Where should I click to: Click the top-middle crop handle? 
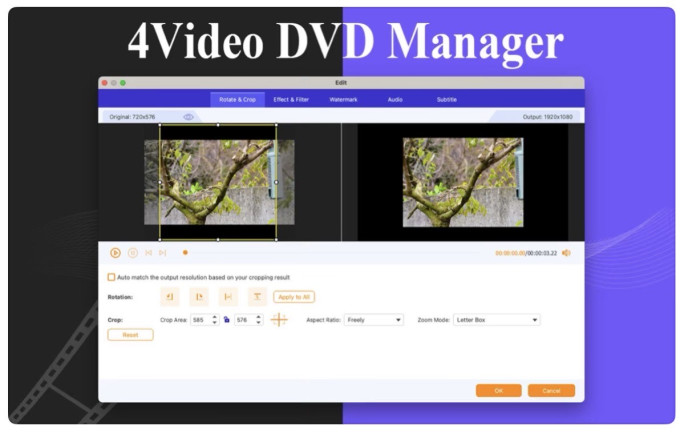(x=218, y=125)
